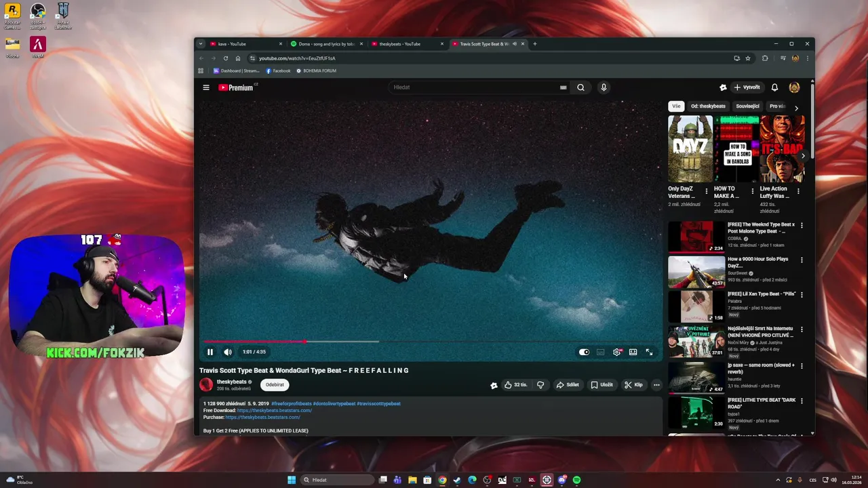This screenshot has width=868, height=488.
Task: Open the YouTube account avatar menu
Action: pyautogui.click(x=794, y=87)
